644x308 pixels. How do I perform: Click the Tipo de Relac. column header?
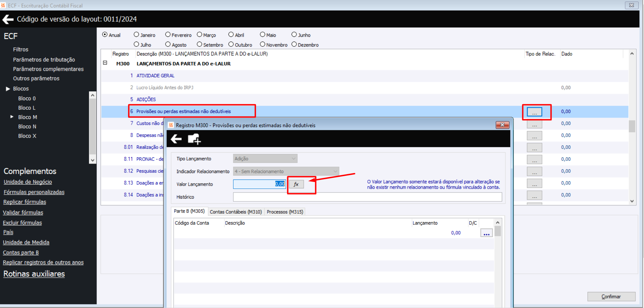540,54
